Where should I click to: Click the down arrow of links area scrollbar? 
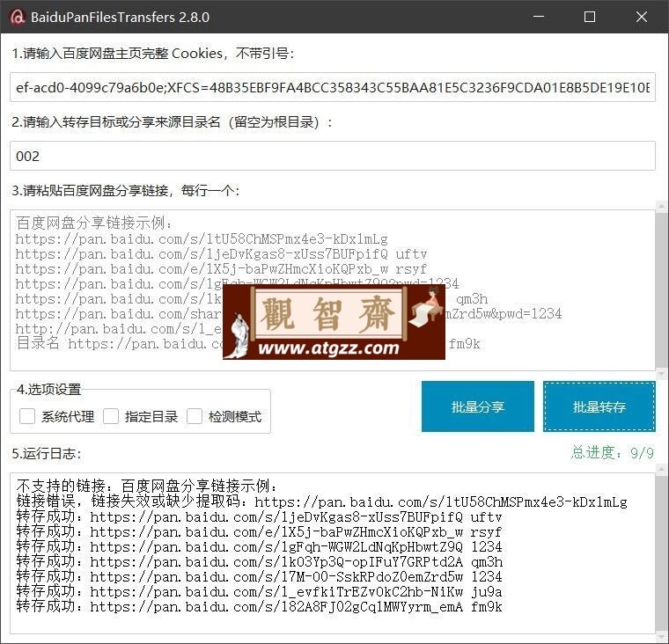[662, 374]
